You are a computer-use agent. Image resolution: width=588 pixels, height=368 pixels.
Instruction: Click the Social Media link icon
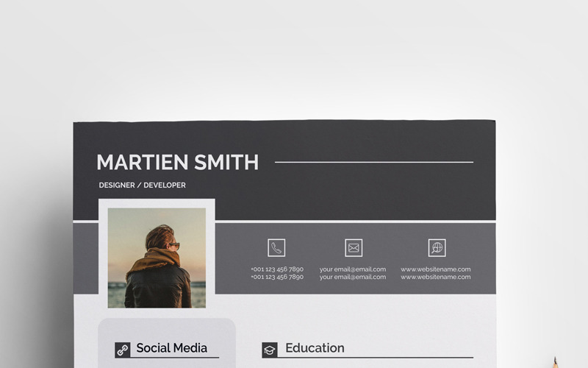tap(123, 350)
